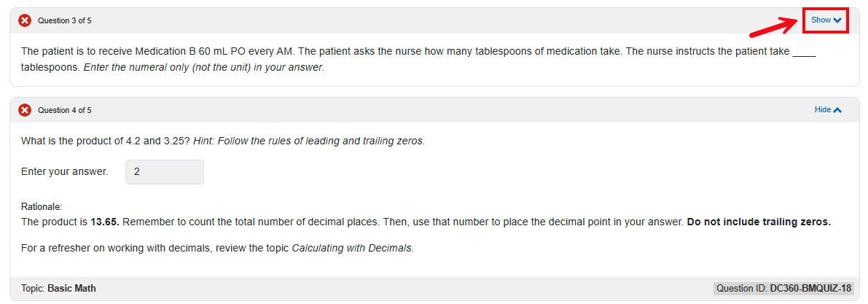This screenshot has height=304, width=868.
Task: Click the "Enter your answer." label
Action: pyautogui.click(x=65, y=172)
